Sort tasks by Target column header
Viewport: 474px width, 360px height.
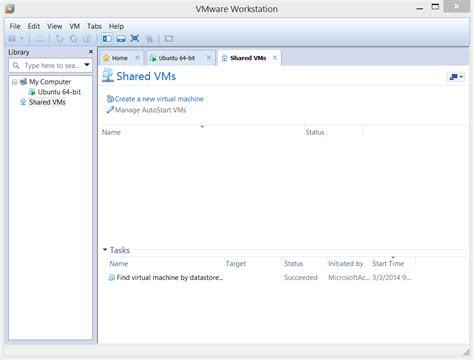coord(236,264)
